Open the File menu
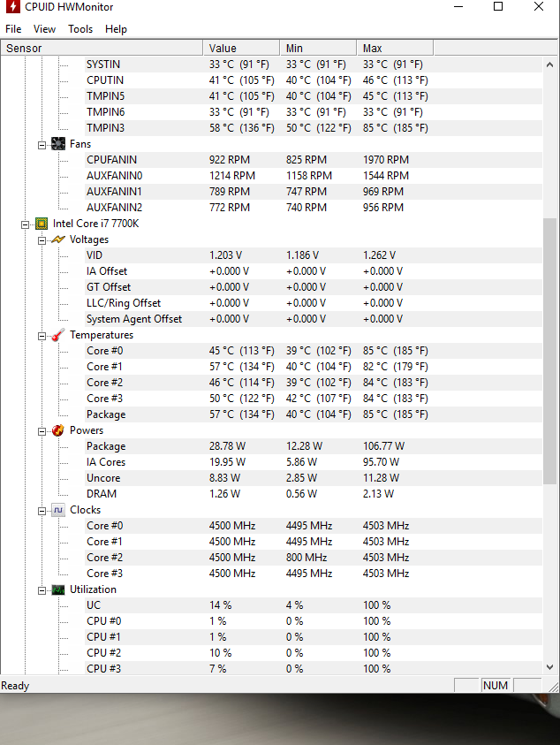 [13, 29]
